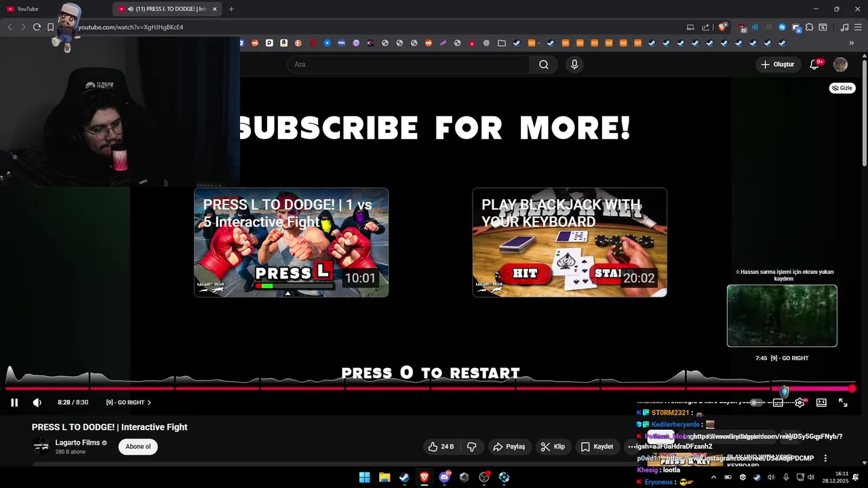Open the Brave main hamburger menu
This screenshot has height=488, width=868.
pos(859,27)
